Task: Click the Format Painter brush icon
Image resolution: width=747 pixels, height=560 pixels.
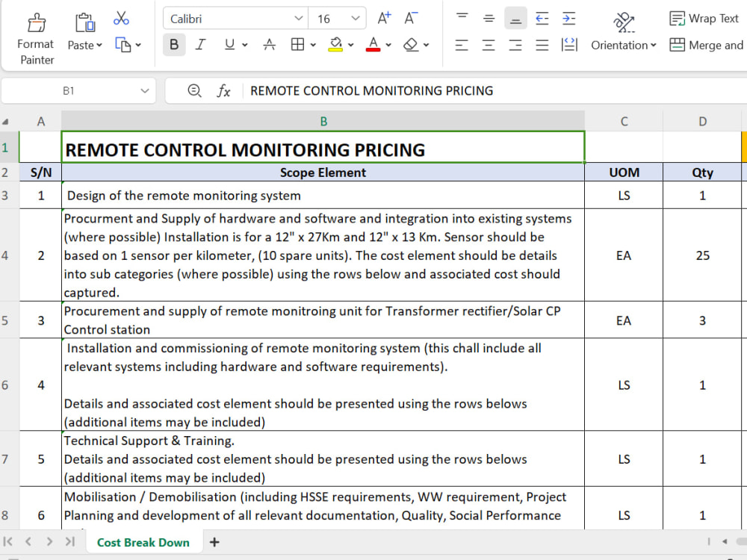Action: (x=37, y=22)
